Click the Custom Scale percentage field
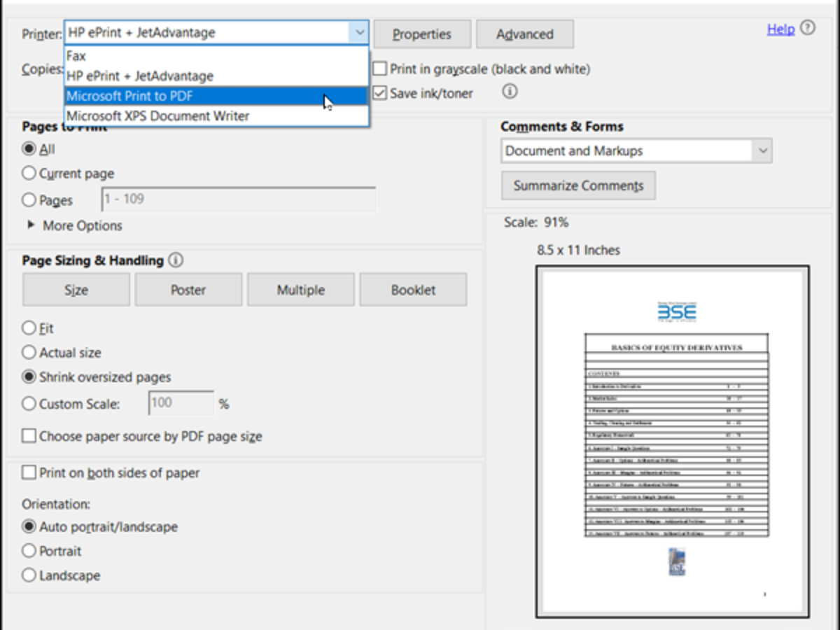Screen dimensions: 840x630 [x=181, y=403]
